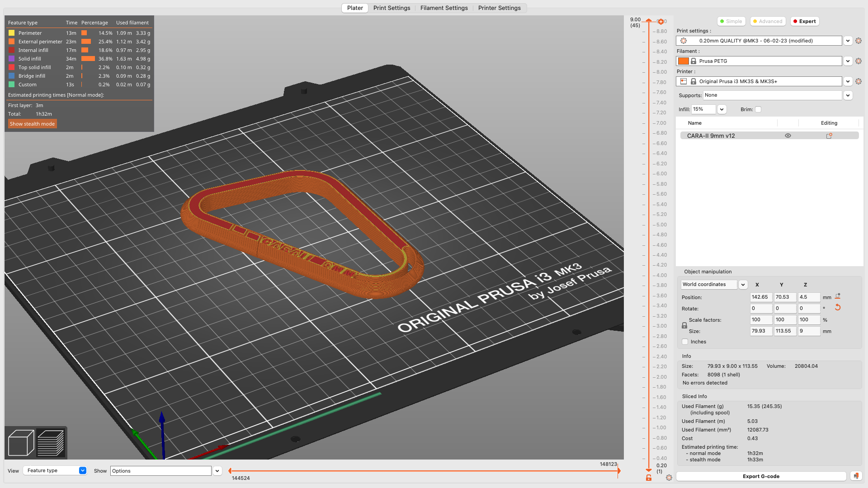Click the right thumb of horizontal move slider

click(619, 471)
